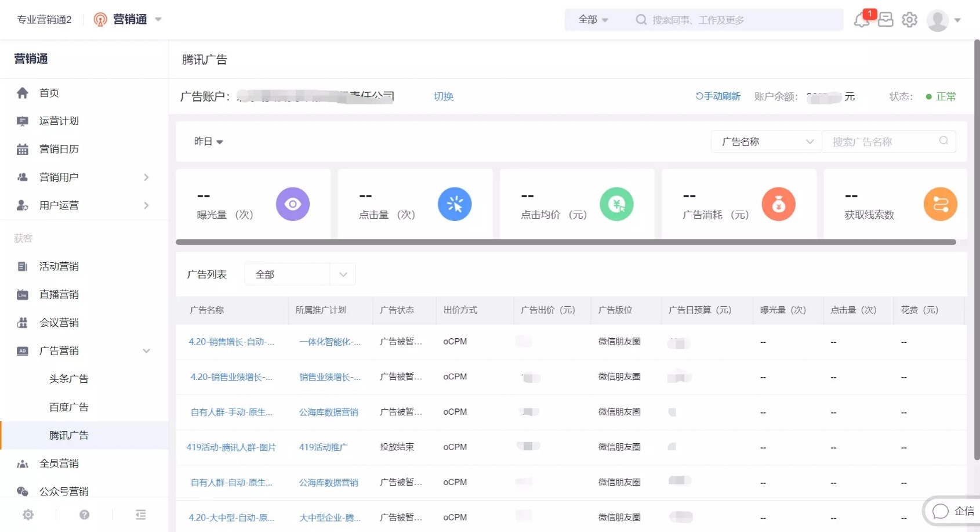This screenshot has width=980, height=532.
Task: Open ad 4.20-销售业绩增长-... link
Action: pos(231,377)
